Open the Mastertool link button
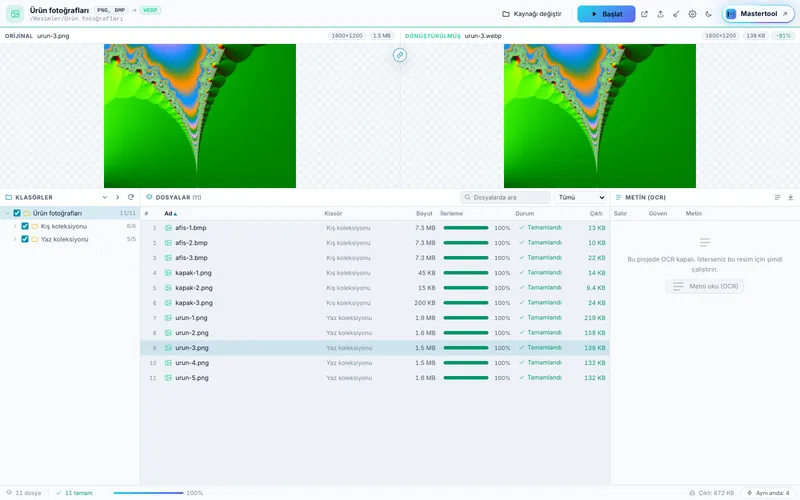The width and height of the screenshot is (800, 500). (x=758, y=14)
